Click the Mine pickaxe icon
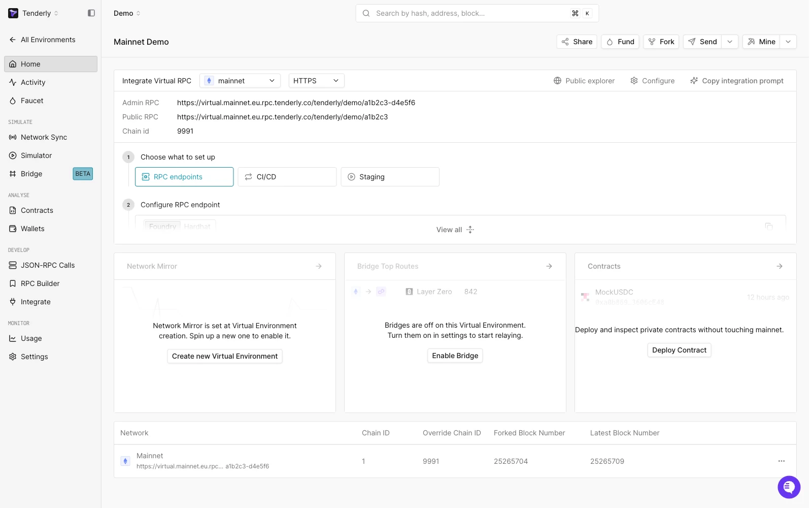The width and height of the screenshot is (812, 508). point(751,42)
